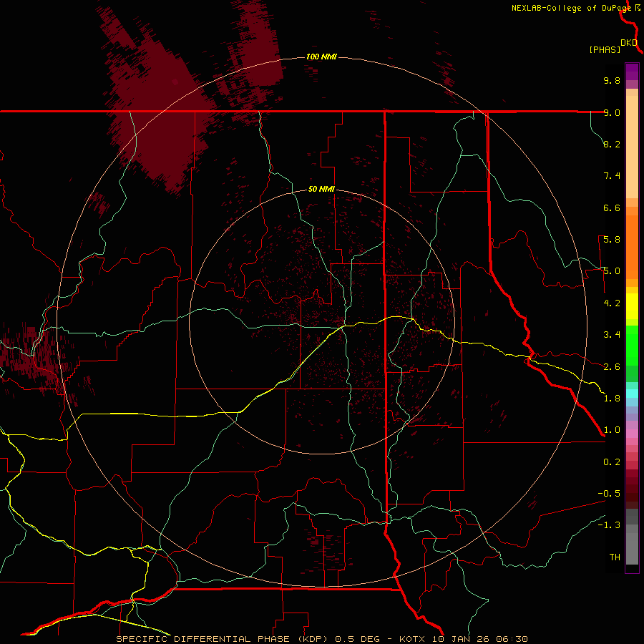Click the 0.2 legend value

coord(612,462)
